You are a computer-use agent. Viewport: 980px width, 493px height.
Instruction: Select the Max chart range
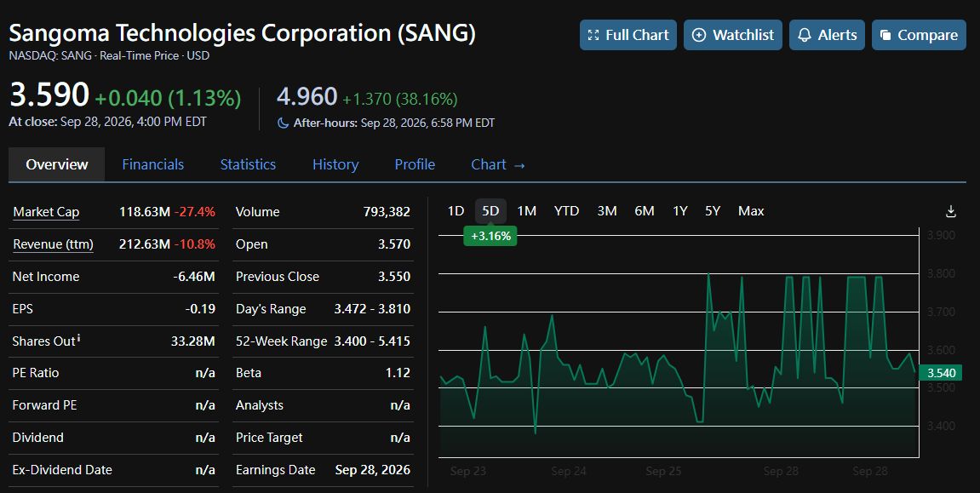[x=751, y=211]
